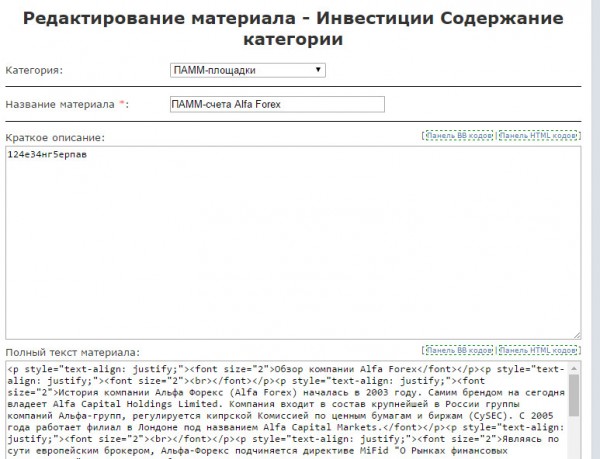The image size is (600, 459).
Task: Open the Категория dropdown ПАММ-площадки
Action: 248,70
